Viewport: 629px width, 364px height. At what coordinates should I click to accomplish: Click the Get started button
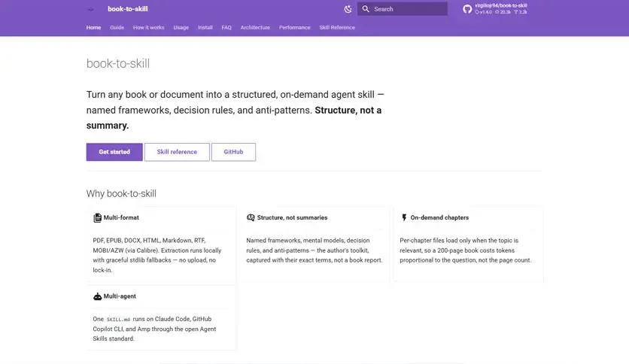coord(114,152)
